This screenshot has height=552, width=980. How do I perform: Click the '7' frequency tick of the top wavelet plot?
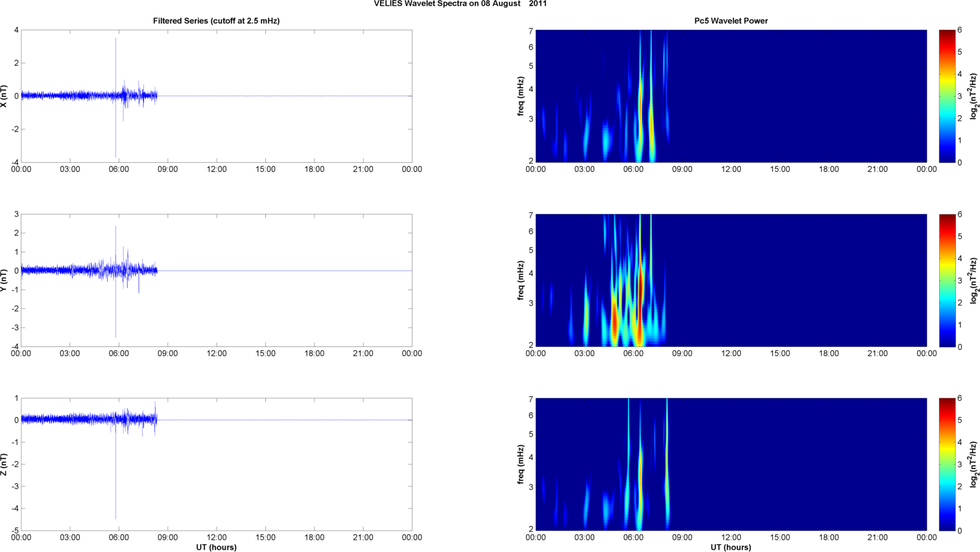pyautogui.click(x=531, y=31)
